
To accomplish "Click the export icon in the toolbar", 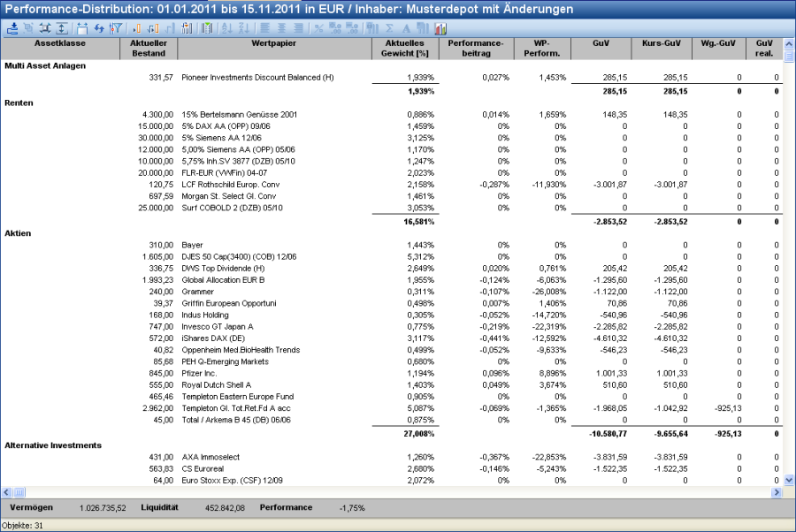I will 12,27.
